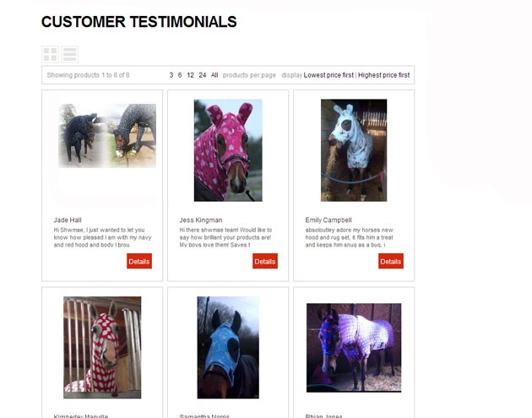
Task: Sort by Lowest price first
Action: tap(328, 75)
